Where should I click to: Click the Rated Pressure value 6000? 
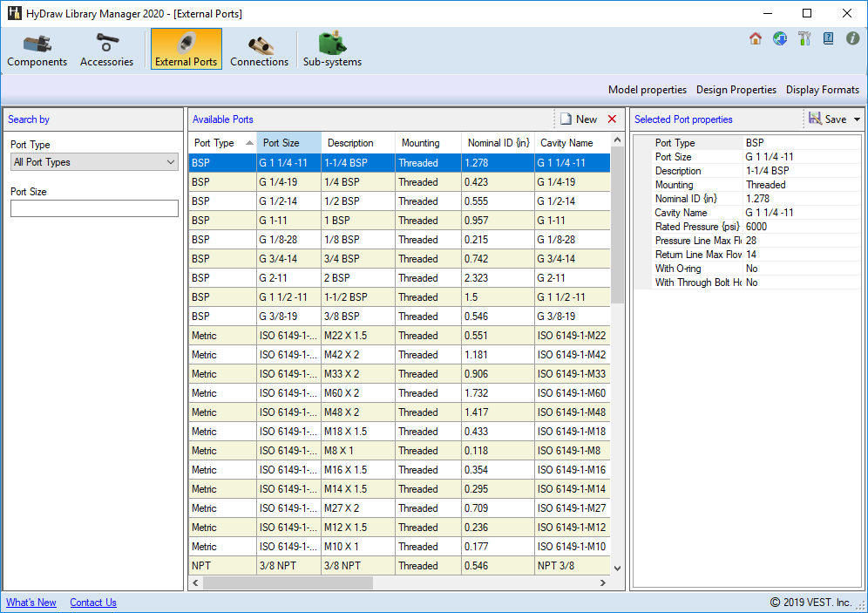(x=802, y=227)
